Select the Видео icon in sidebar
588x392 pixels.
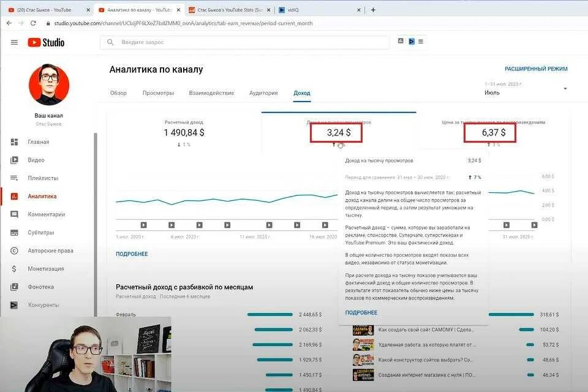tap(15, 160)
